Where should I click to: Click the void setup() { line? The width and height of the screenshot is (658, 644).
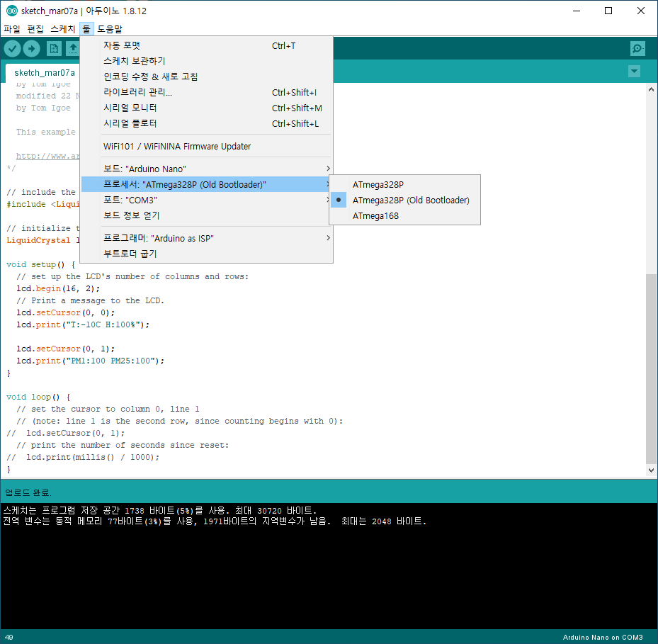coord(40,264)
